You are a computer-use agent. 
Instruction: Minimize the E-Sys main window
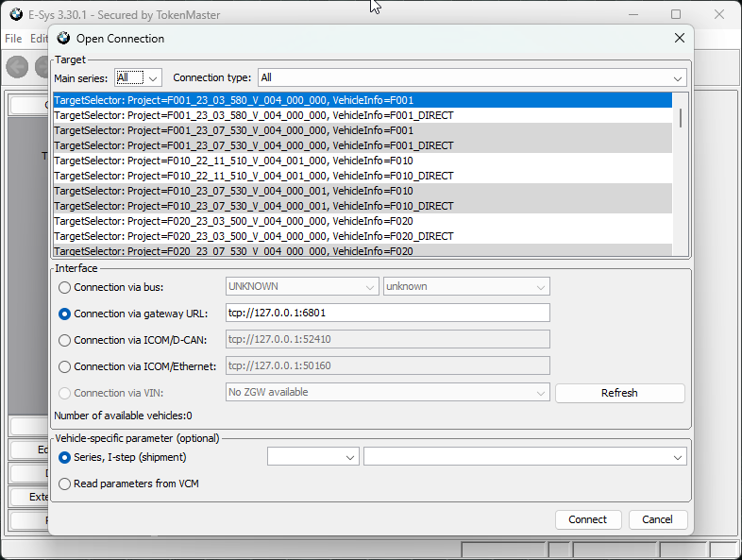pyautogui.click(x=633, y=14)
